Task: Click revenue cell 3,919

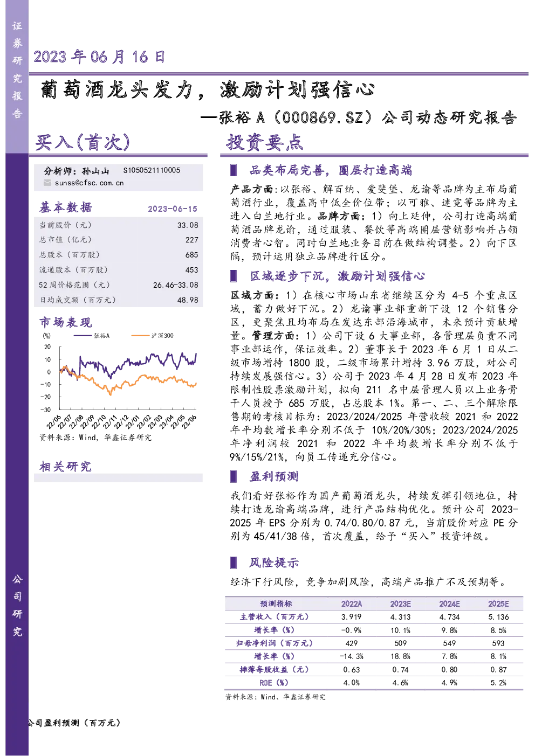Action: 352,617
